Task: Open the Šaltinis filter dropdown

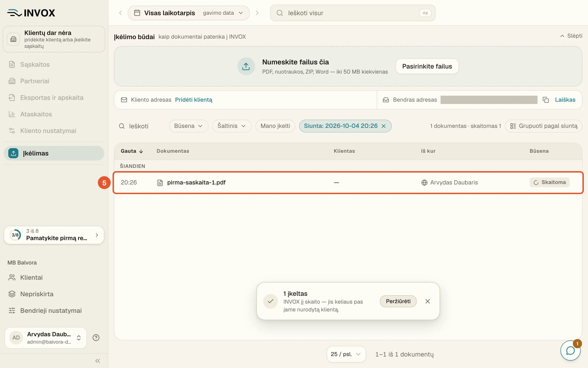Action: pyautogui.click(x=232, y=126)
